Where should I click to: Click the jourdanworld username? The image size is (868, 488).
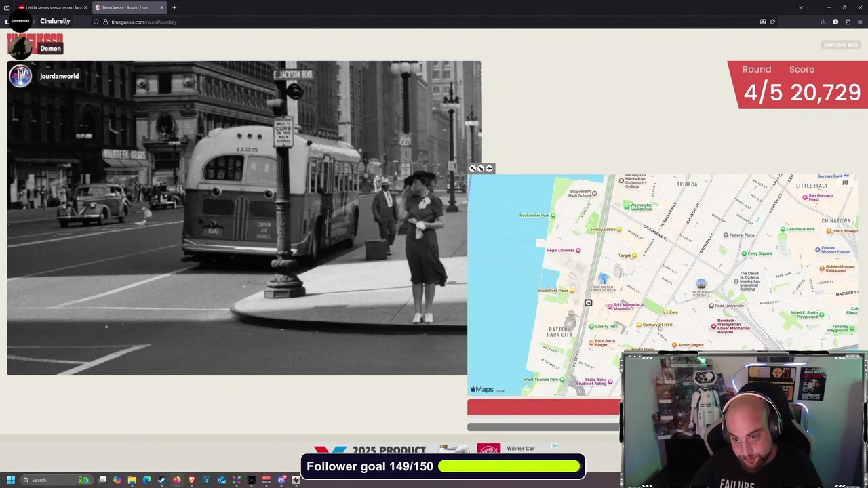tap(59, 76)
